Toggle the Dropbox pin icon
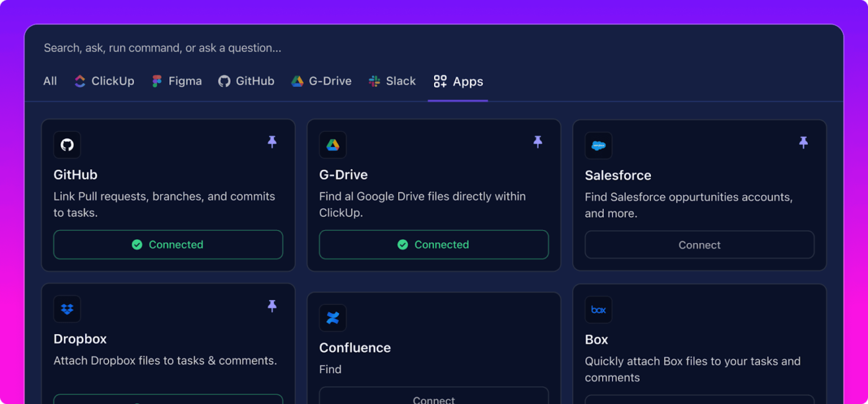Screen dimensions: 868x404 click(x=272, y=305)
